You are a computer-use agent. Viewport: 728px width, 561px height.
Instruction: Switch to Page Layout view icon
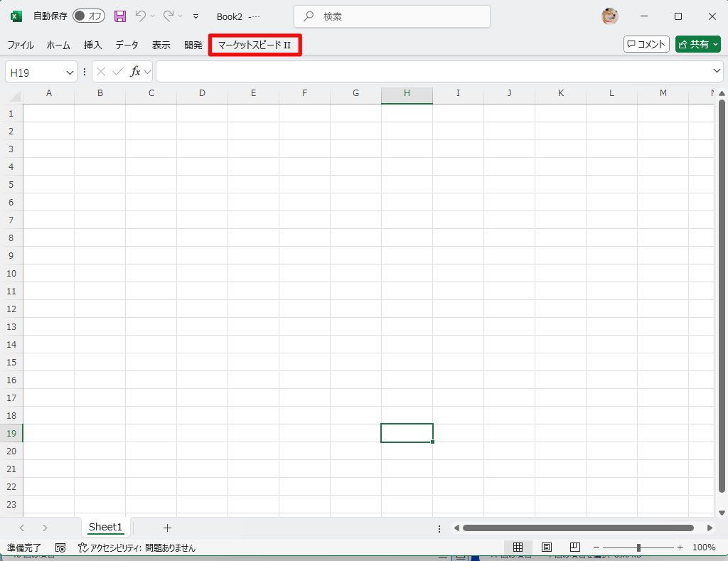tap(547, 547)
